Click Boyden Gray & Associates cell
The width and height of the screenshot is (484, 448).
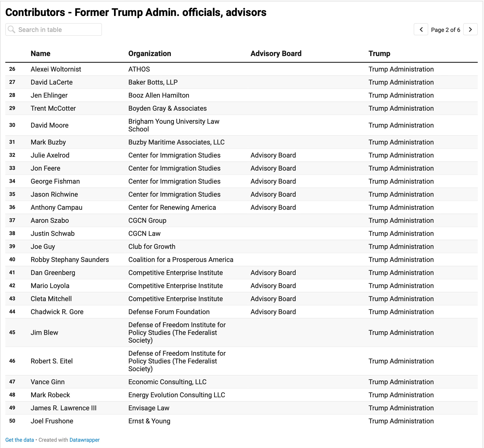(168, 108)
